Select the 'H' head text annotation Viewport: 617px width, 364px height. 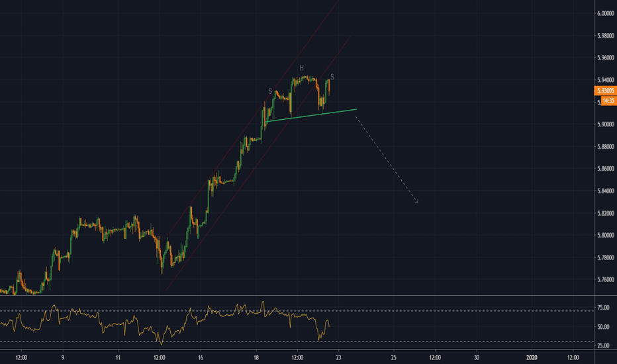coord(301,68)
